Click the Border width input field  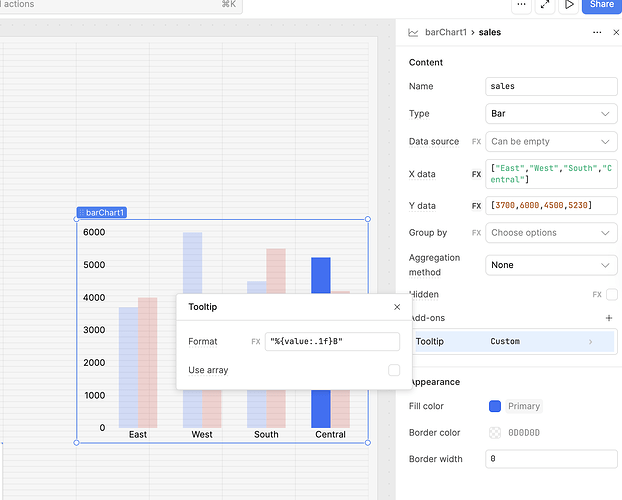551,459
